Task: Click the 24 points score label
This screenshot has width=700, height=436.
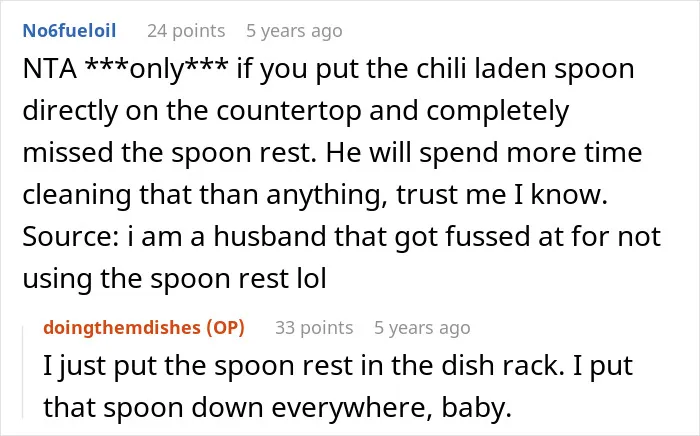Action: tap(186, 31)
